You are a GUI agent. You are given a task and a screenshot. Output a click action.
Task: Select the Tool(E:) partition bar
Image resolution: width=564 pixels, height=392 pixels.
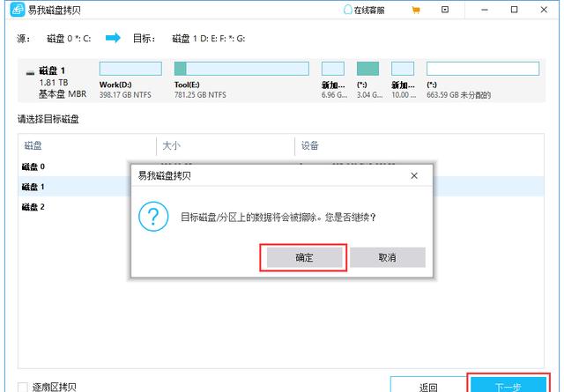(x=241, y=69)
